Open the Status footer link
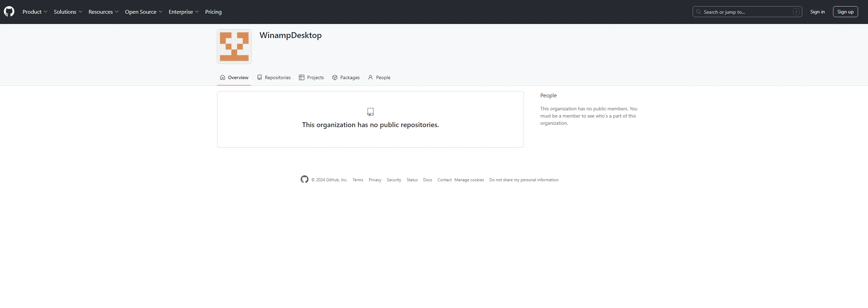Viewport: 868px width, 308px height. click(412, 180)
